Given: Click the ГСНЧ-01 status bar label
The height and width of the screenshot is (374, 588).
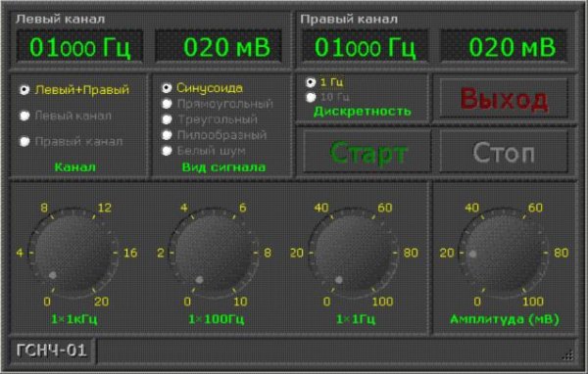Looking at the screenshot, I should (51, 351).
